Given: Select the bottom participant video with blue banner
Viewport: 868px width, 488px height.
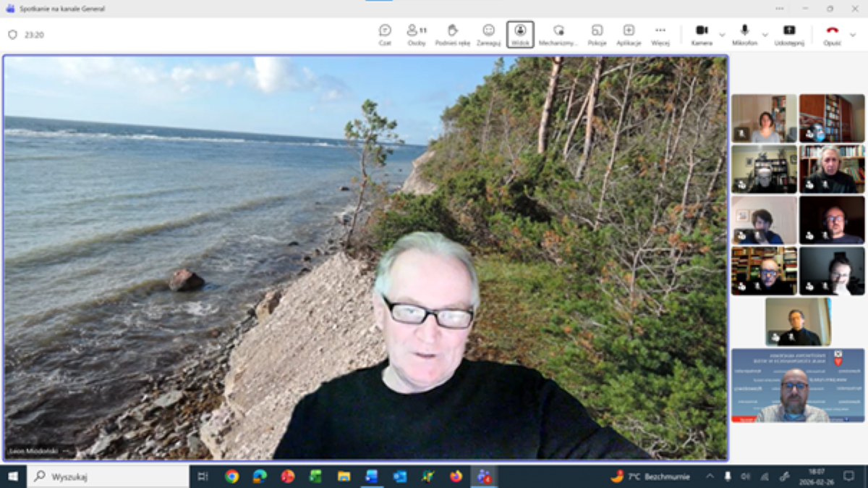Looking at the screenshot, I should pos(797,385).
